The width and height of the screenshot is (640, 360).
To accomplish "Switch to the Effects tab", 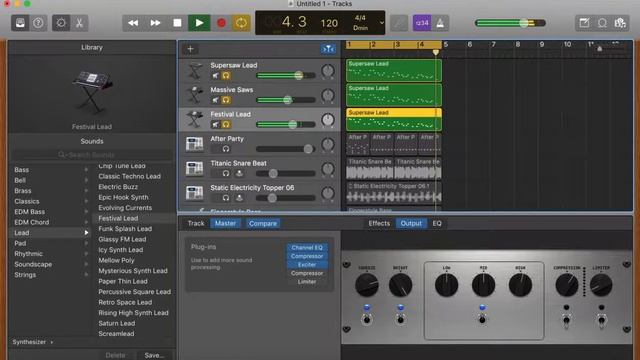I will pos(379,223).
